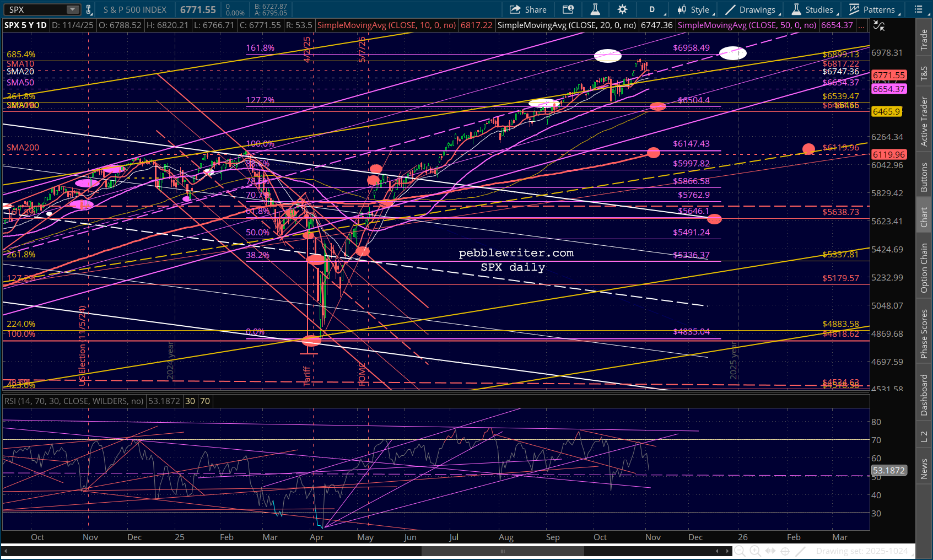Click the SPX symbol input field

pos(36,9)
